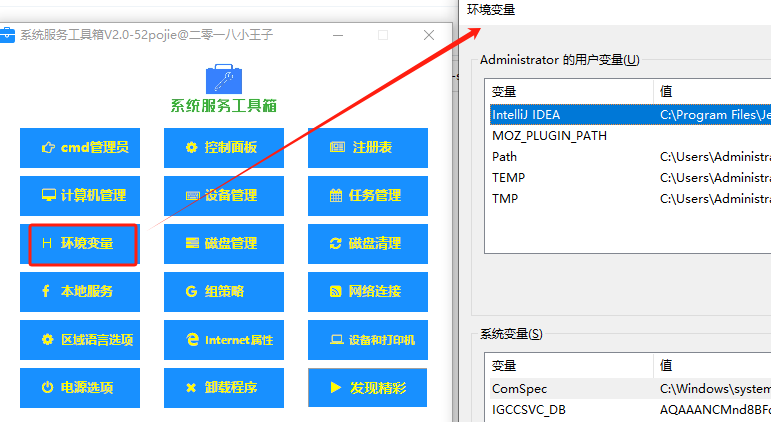Viewport: 771px width, 422px height.
Task: Click the 环境变量 button
Action: coord(80,244)
